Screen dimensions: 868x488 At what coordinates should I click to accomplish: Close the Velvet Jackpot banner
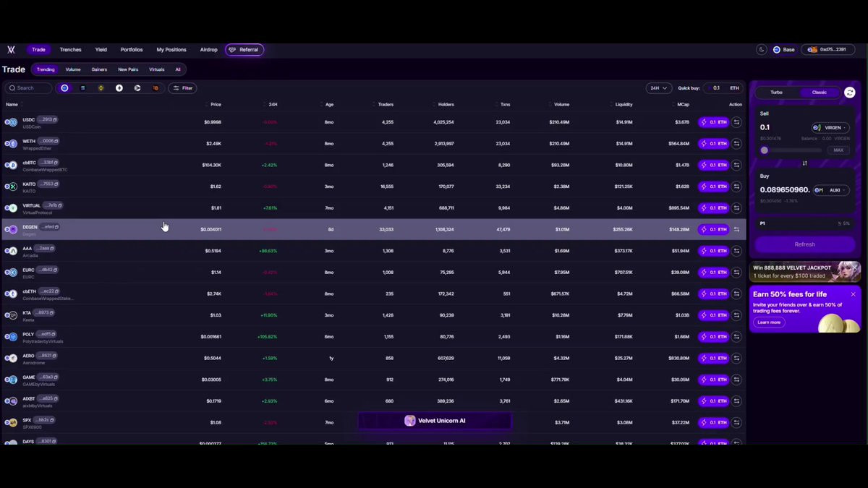click(855, 267)
